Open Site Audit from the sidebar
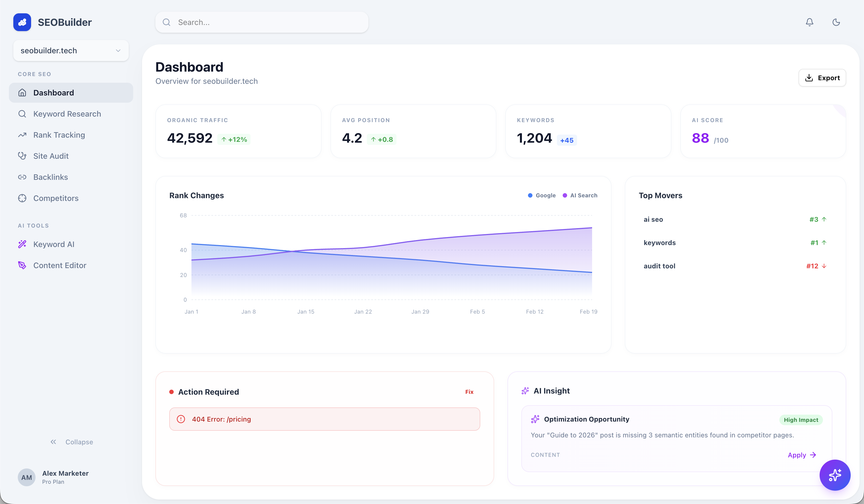 (51, 156)
